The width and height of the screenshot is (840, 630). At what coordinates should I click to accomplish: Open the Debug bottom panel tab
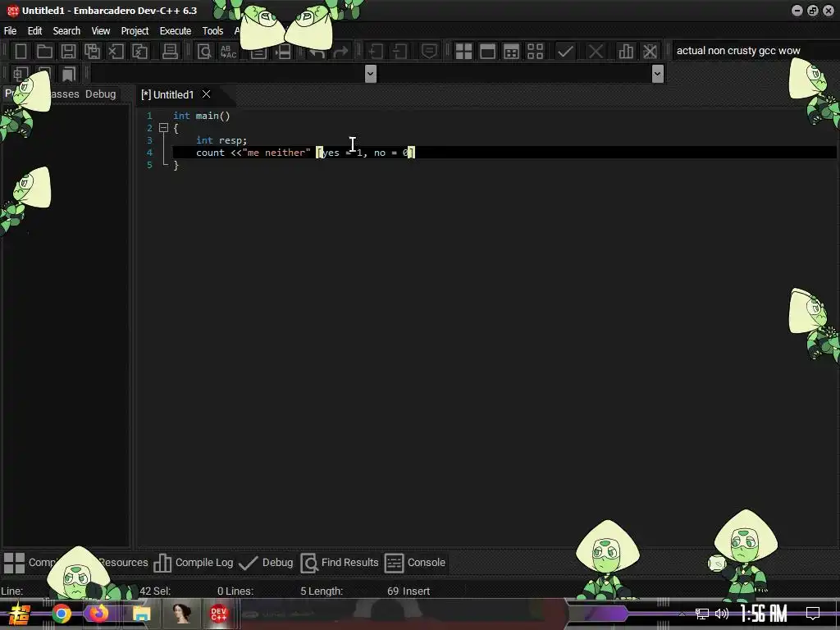[x=267, y=563]
